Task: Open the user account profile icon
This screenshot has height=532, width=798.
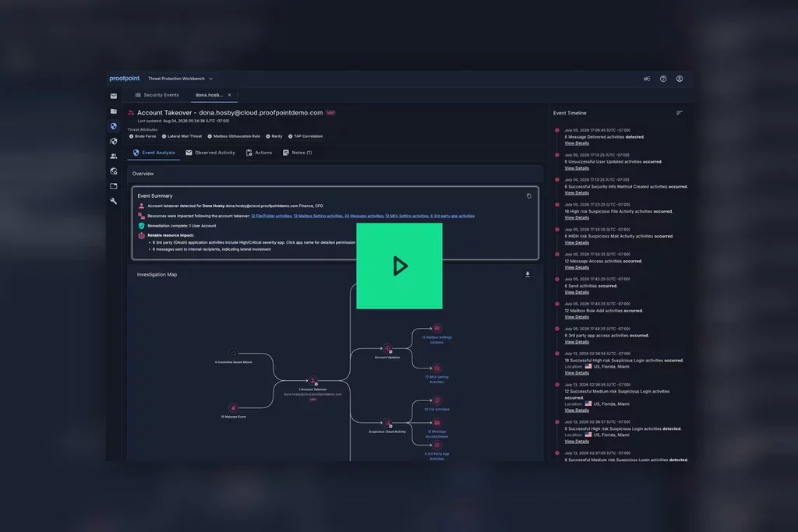Action: coord(680,79)
